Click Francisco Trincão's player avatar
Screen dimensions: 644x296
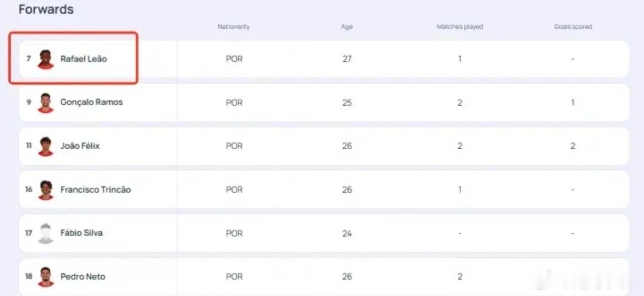[45, 190]
